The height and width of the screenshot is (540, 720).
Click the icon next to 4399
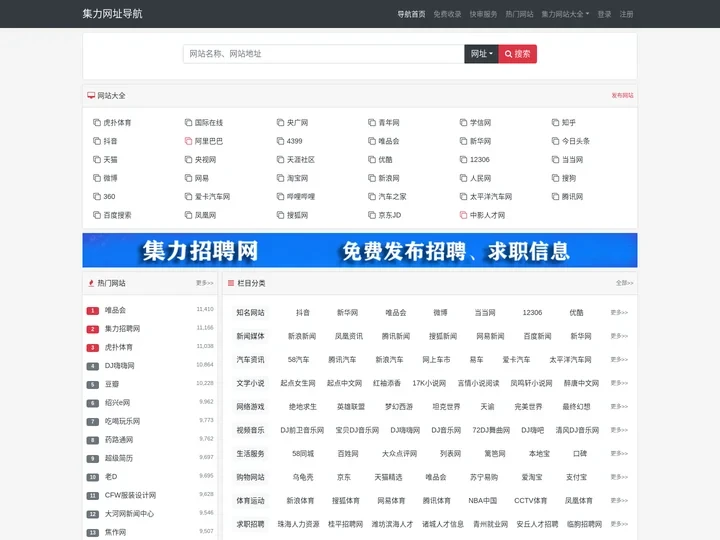pyautogui.click(x=280, y=141)
